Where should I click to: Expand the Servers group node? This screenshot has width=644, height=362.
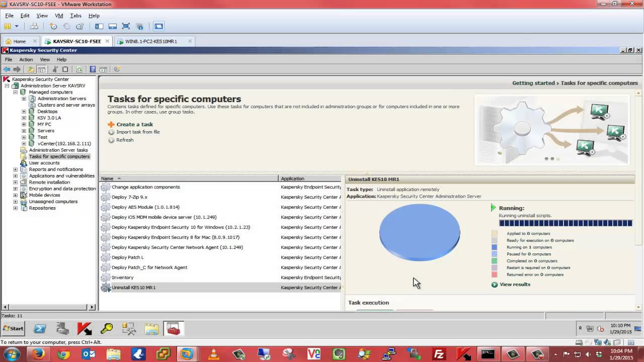(24, 131)
